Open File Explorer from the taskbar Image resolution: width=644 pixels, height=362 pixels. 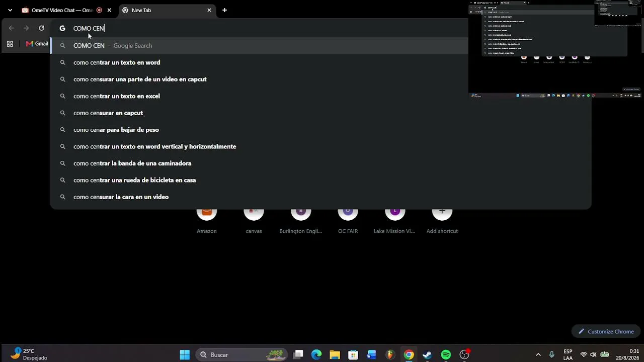click(335, 355)
